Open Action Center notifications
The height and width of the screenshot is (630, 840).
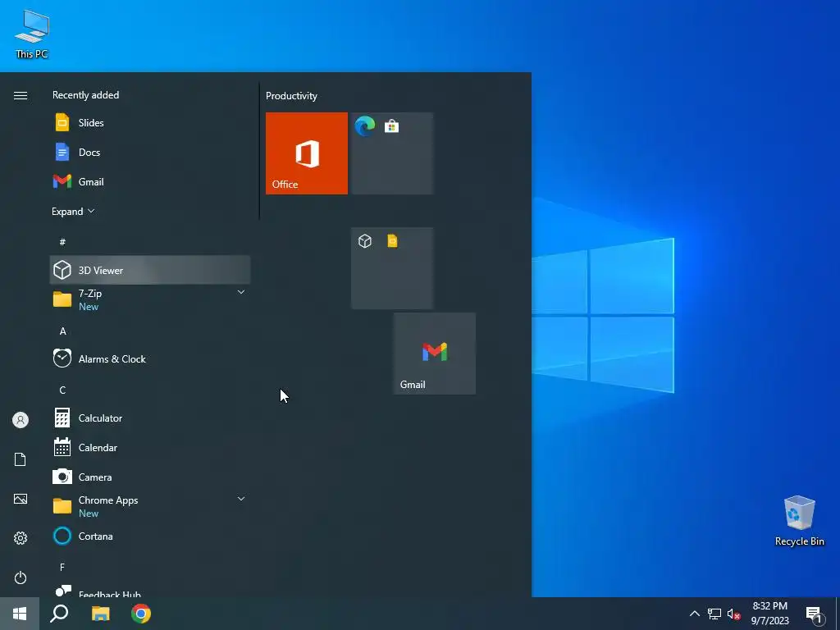click(x=815, y=614)
